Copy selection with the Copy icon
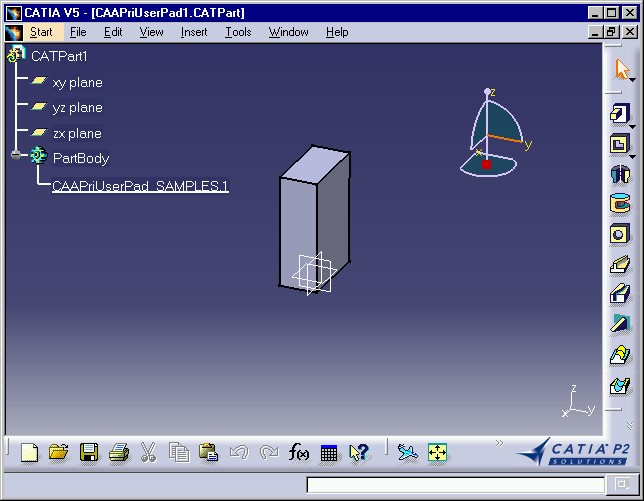This screenshot has width=644, height=501. click(x=179, y=453)
